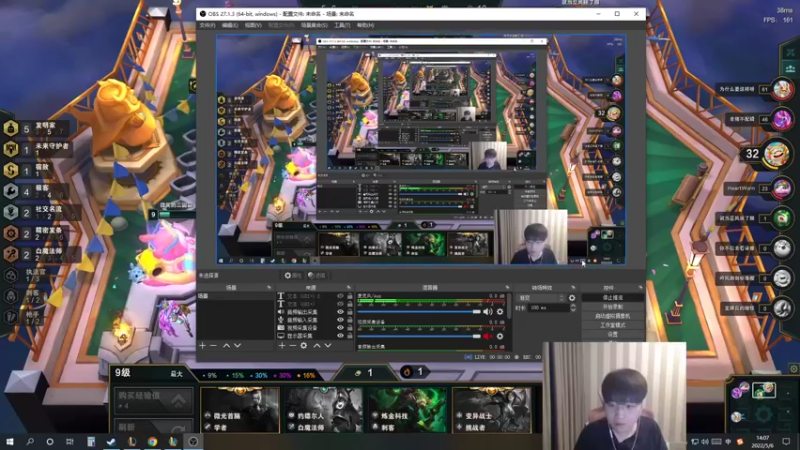Lock the 显示器采集 source
This screenshot has width=800, height=450.
(349, 336)
